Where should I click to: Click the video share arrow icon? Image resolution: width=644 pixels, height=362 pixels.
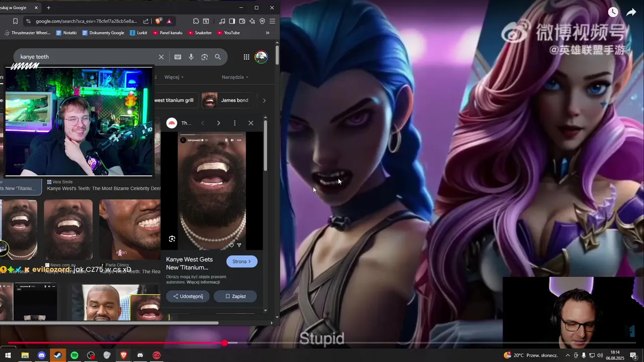(631, 12)
